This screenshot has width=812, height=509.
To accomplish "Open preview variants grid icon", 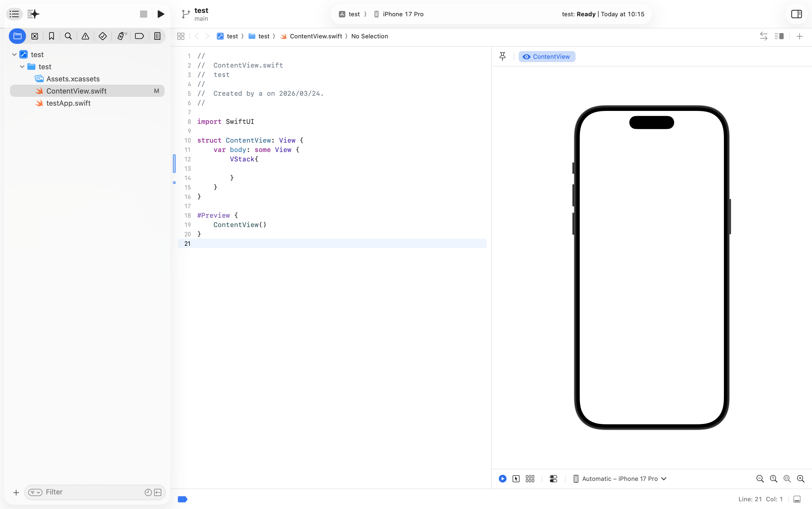I will [x=530, y=478].
